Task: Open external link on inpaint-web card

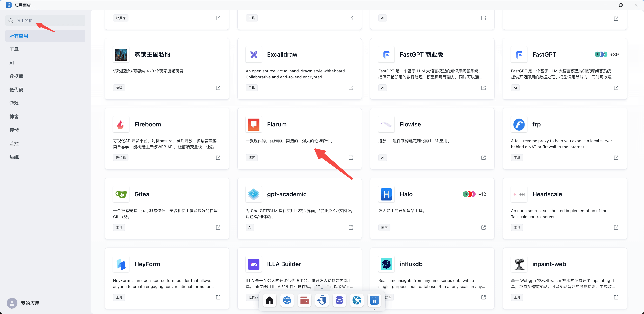Action: click(616, 297)
